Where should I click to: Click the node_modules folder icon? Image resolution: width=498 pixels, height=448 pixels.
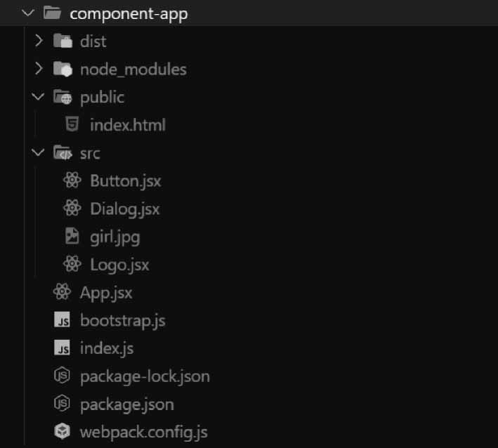(63, 69)
